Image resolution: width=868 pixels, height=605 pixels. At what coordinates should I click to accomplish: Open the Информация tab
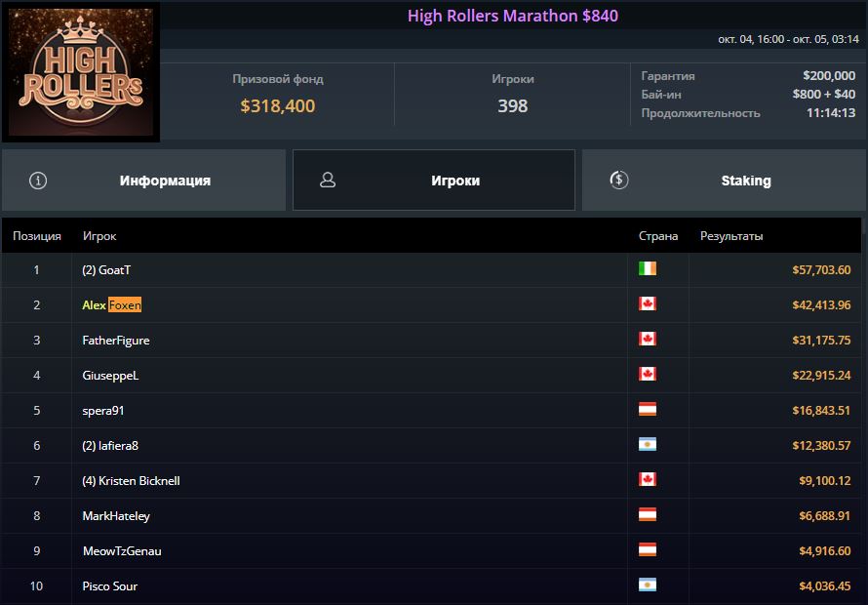click(x=144, y=181)
